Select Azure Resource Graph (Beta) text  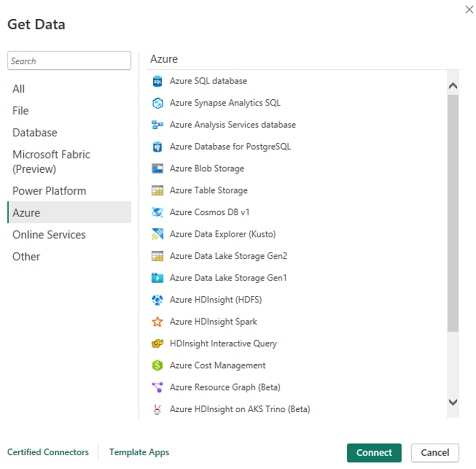pos(225,387)
